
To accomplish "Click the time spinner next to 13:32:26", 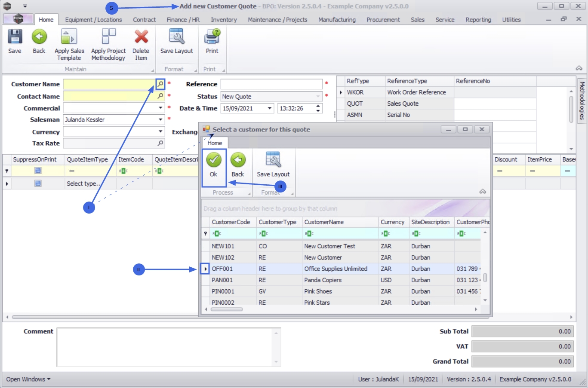I will 318,108.
